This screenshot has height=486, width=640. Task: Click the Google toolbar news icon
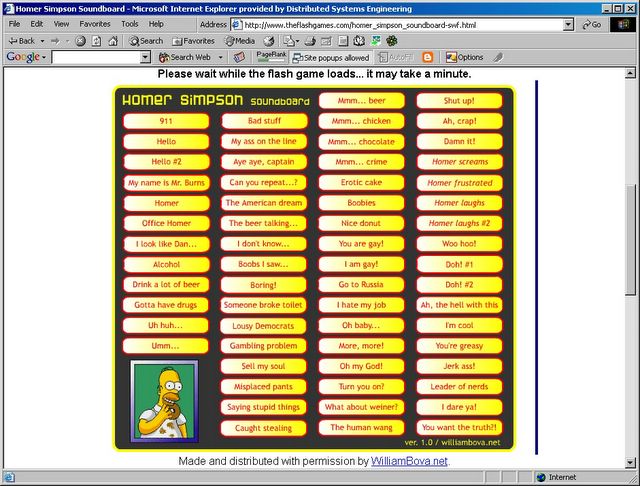(239, 58)
